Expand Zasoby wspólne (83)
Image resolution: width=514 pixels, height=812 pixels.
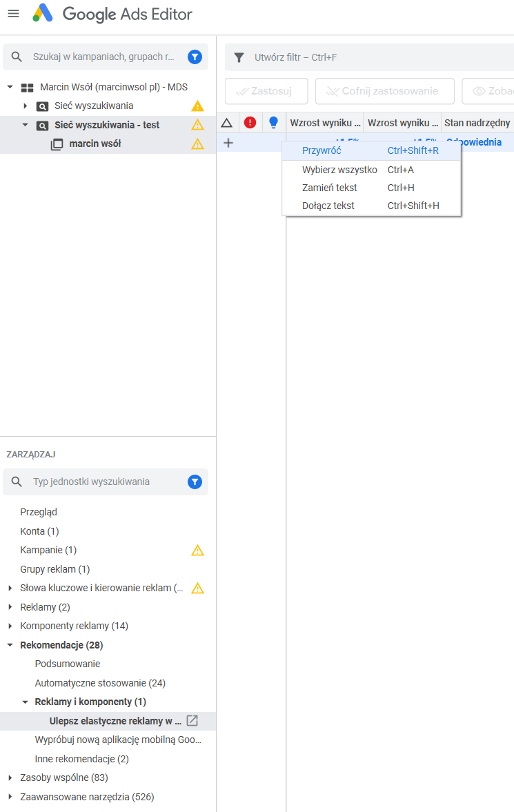pyautogui.click(x=10, y=778)
